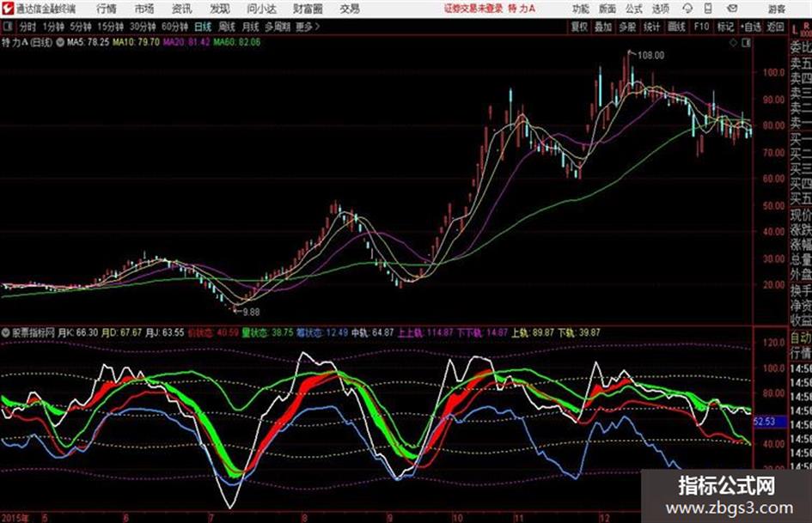This screenshot has height=523, width=812.
Task: Click the 通达信 app logo icon
Action: (7, 9)
